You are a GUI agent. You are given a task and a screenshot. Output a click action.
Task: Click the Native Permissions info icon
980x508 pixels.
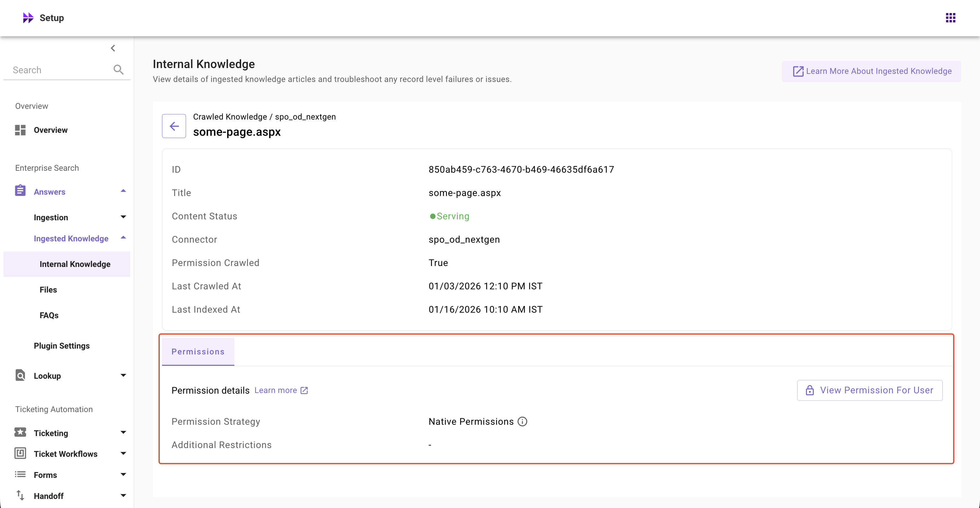click(522, 421)
